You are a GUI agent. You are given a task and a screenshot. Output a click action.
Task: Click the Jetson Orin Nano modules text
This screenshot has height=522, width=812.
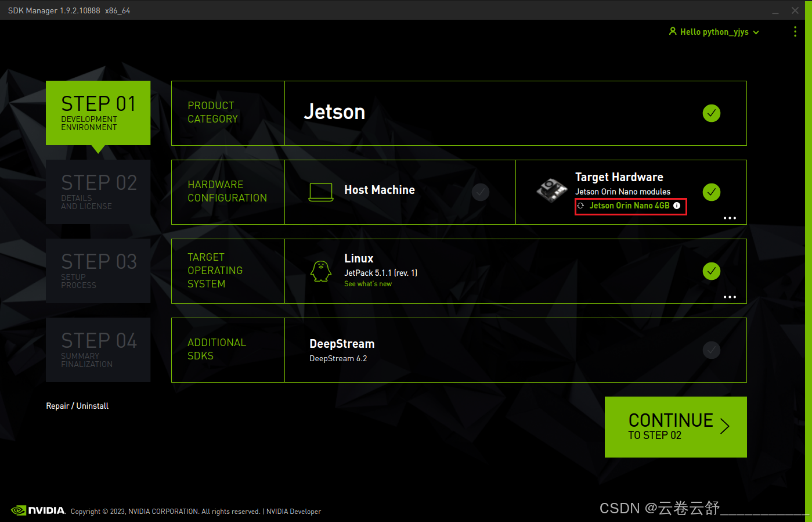(623, 192)
